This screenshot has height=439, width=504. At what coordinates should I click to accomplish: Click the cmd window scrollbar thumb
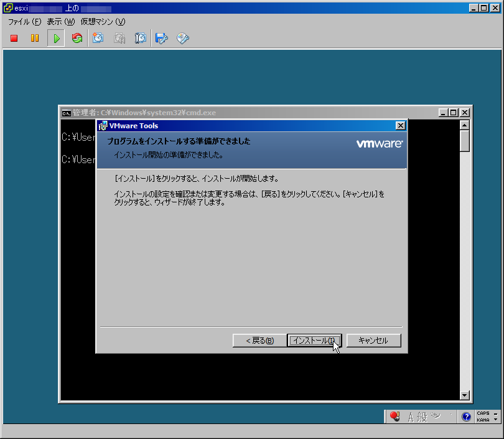tap(464, 141)
